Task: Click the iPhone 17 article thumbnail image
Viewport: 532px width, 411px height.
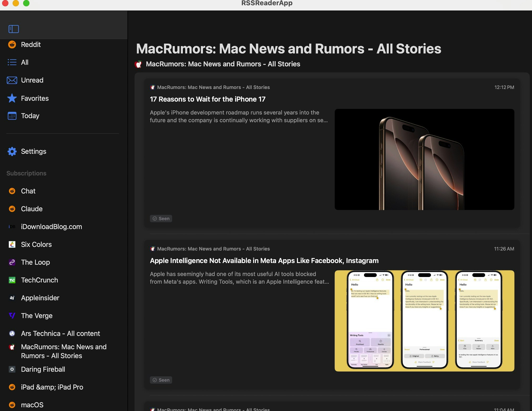Action: [x=424, y=160]
